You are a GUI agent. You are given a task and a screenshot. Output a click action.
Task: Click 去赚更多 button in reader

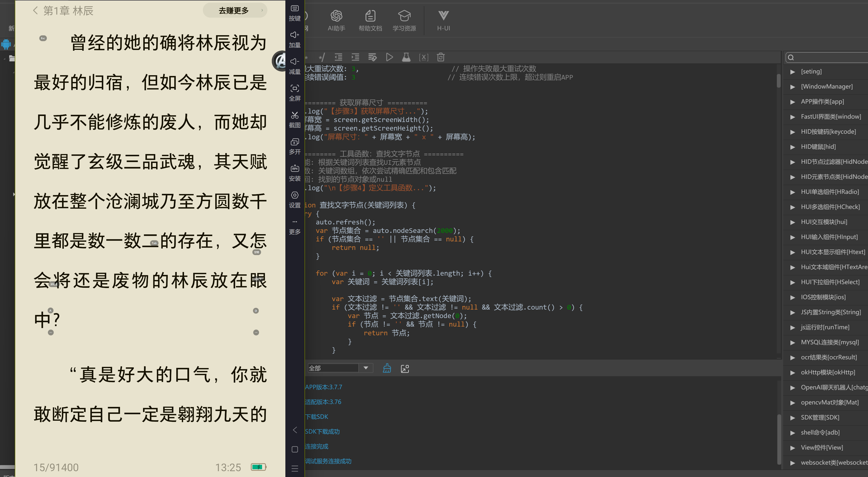(x=235, y=10)
